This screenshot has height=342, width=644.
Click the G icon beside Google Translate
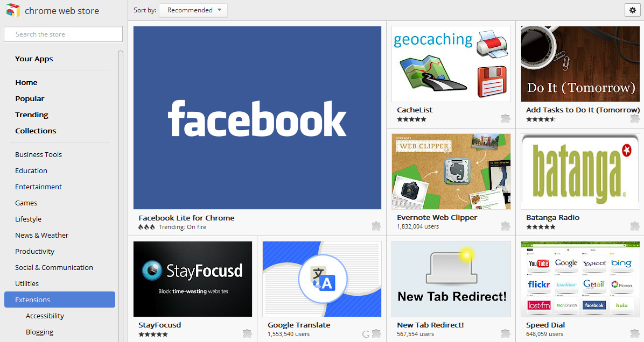366,333
